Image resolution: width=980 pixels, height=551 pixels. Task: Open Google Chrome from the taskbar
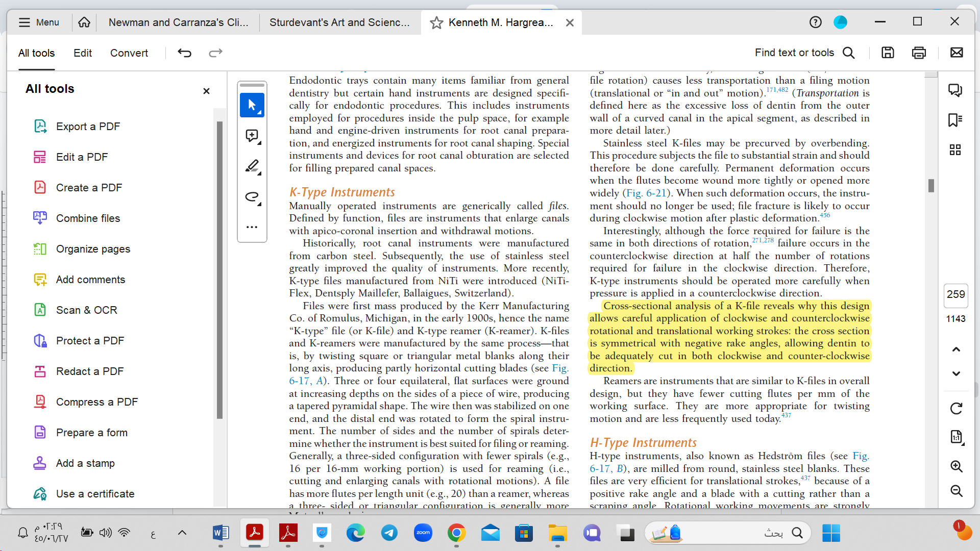(x=456, y=534)
